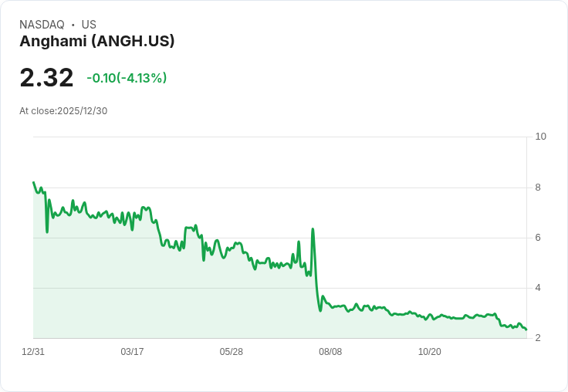The width and height of the screenshot is (568, 392).
Task: Select the 10/20 date on x-axis
Action: click(430, 352)
